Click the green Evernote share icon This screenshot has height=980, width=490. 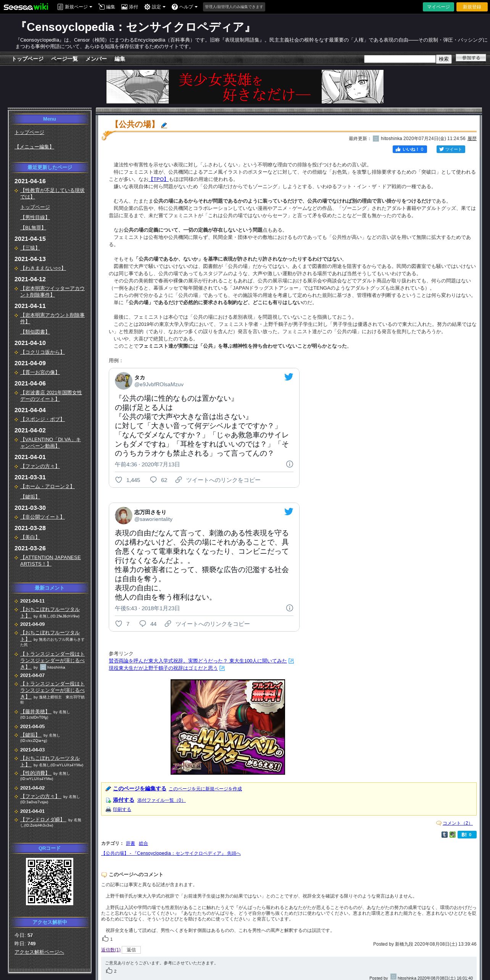453,835
